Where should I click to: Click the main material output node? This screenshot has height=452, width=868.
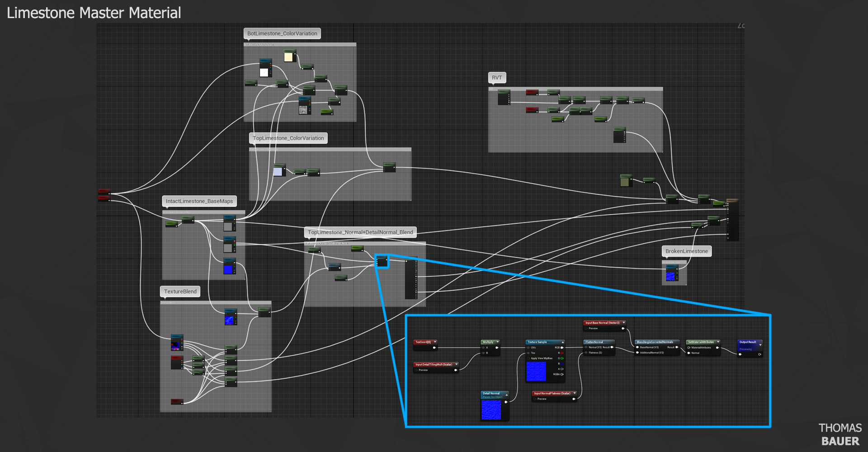[x=733, y=221]
